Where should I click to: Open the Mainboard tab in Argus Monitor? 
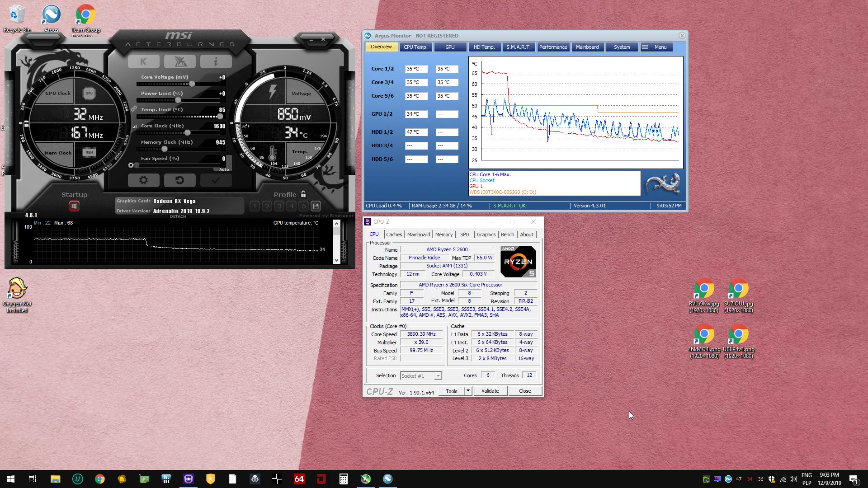click(x=587, y=47)
